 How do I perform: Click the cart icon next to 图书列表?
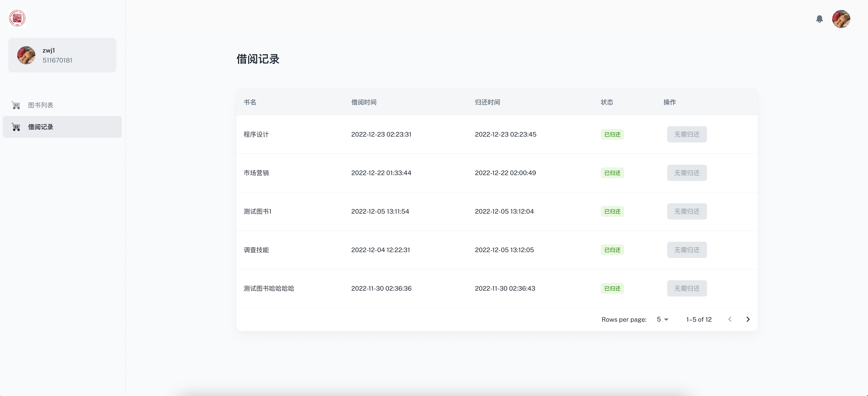(16, 105)
